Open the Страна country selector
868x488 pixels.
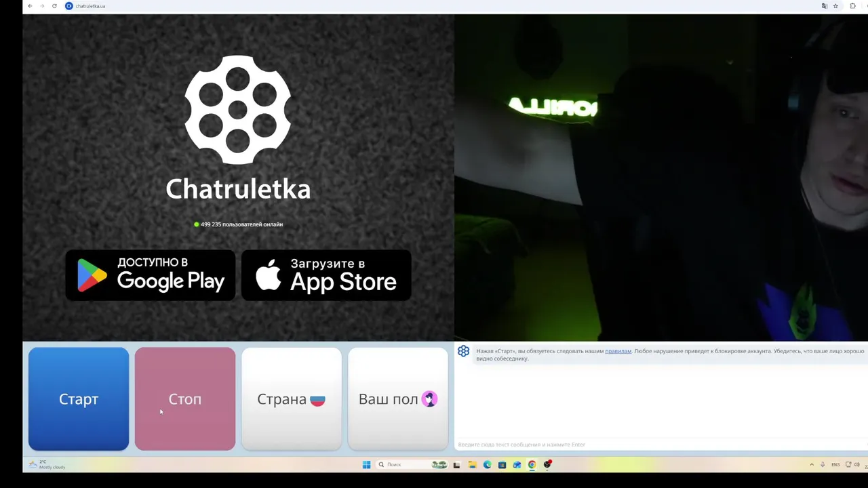pyautogui.click(x=292, y=399)
